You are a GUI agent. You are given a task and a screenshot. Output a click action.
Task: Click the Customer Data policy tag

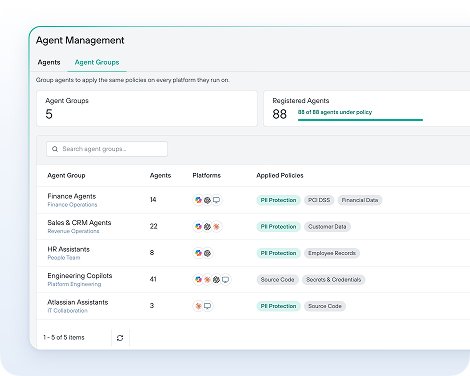[x=327, y=227]
